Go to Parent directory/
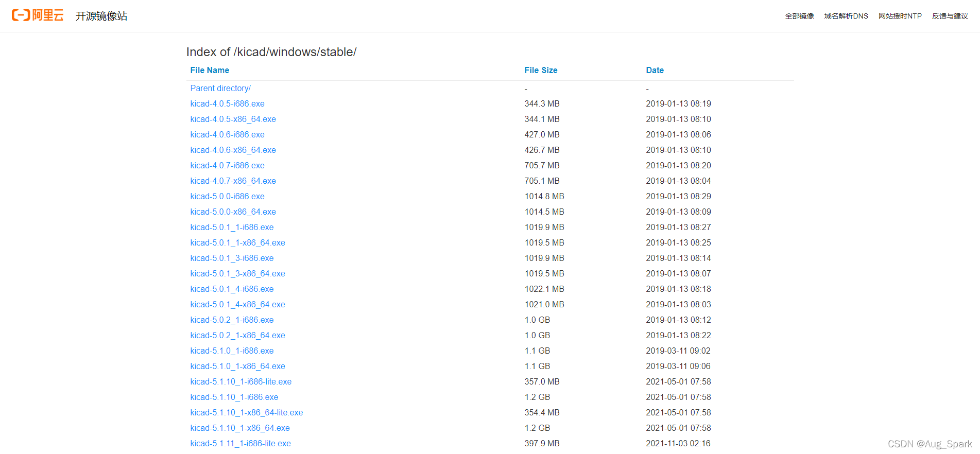This screenshot has width=980, height=454. point(220,88)
